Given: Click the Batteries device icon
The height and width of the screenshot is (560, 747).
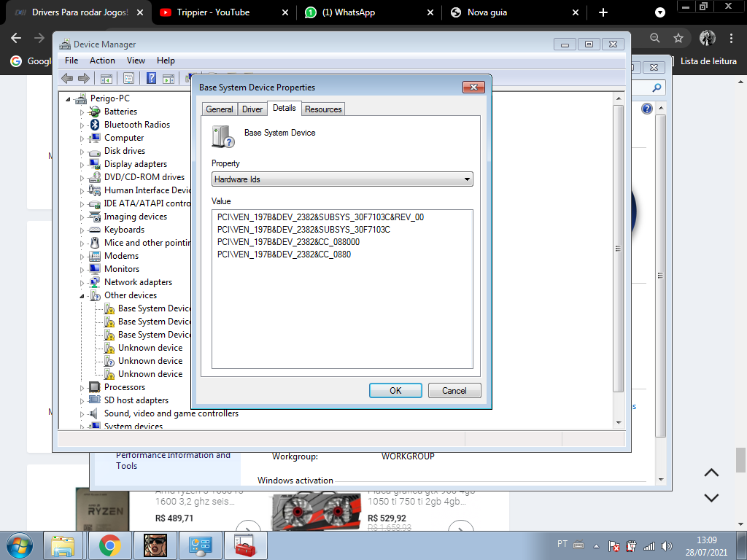Looking at the screenshot, I should [94, 112].
